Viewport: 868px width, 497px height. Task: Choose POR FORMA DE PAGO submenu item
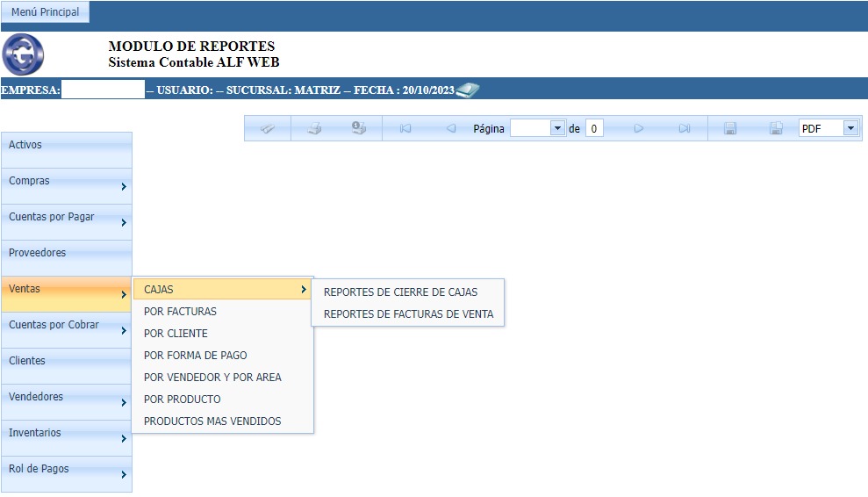coord(196,356)
